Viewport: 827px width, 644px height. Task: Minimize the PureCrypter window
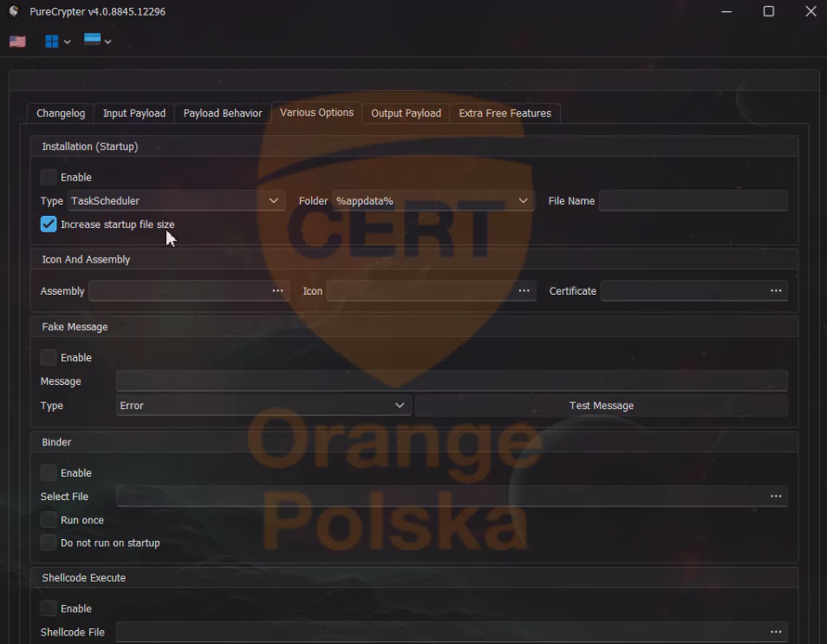726,11
